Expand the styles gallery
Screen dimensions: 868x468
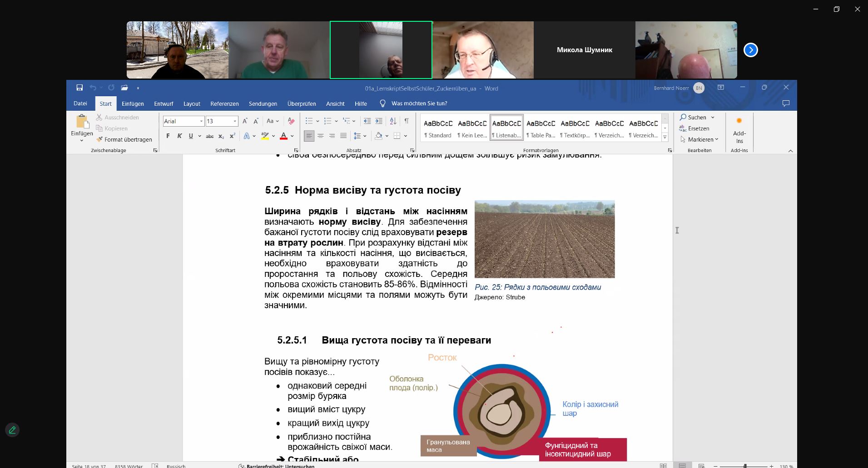[x=665, y=137]
